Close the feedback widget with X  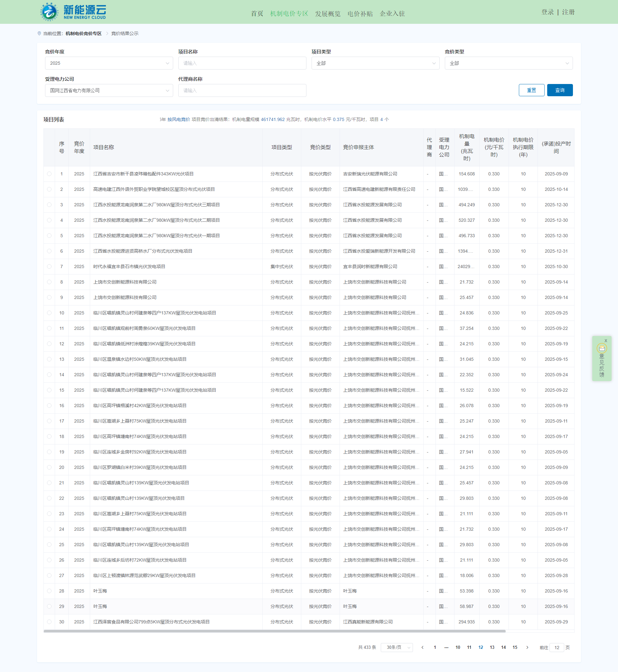pyautogui.click(x=606, y=341)
